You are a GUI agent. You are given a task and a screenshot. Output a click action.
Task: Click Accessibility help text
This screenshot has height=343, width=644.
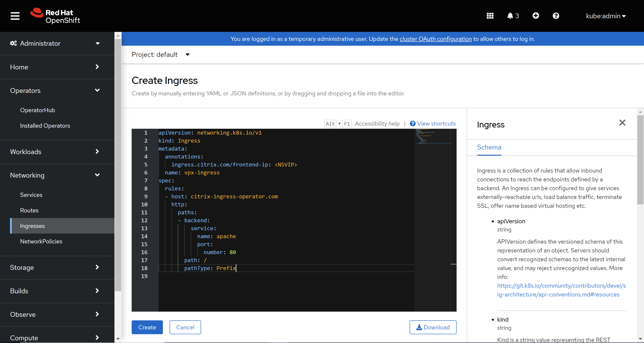point(377,123)
